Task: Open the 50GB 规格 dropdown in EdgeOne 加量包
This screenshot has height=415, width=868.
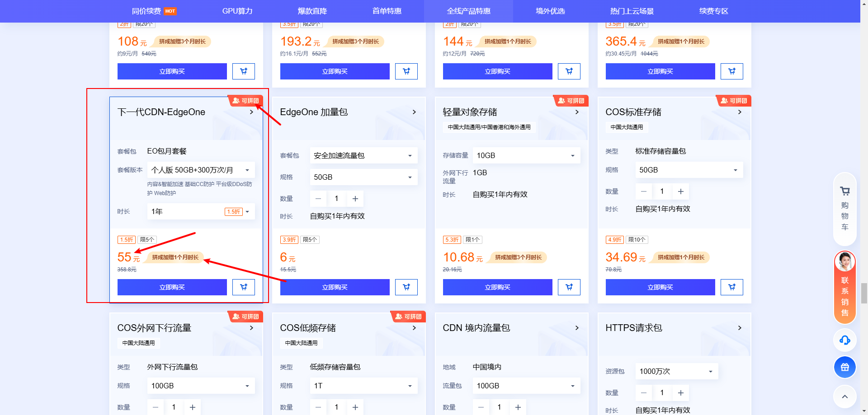Action: tap(364, 177)
